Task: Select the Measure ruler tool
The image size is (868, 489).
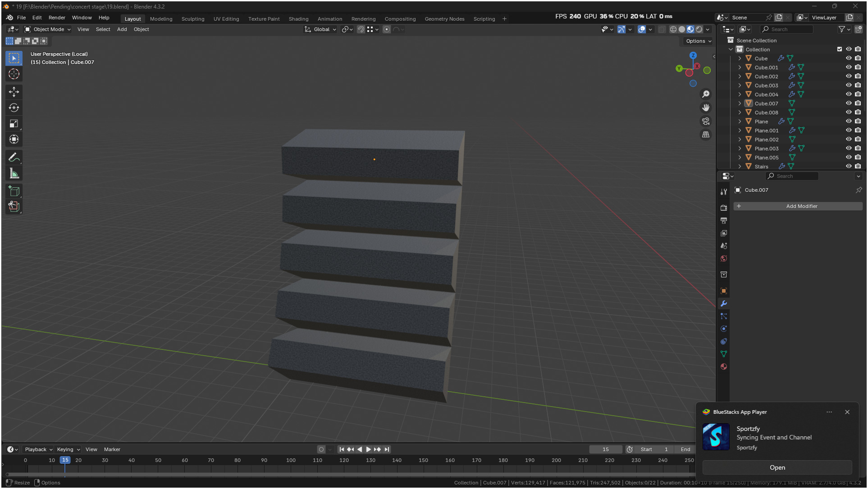Action: [14, 173]
